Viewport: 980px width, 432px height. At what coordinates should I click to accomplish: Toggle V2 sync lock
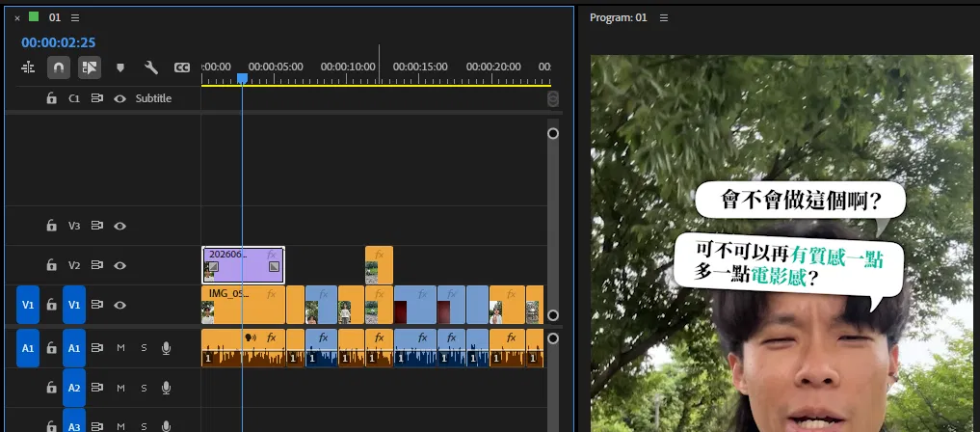click(x=97, y=265)
